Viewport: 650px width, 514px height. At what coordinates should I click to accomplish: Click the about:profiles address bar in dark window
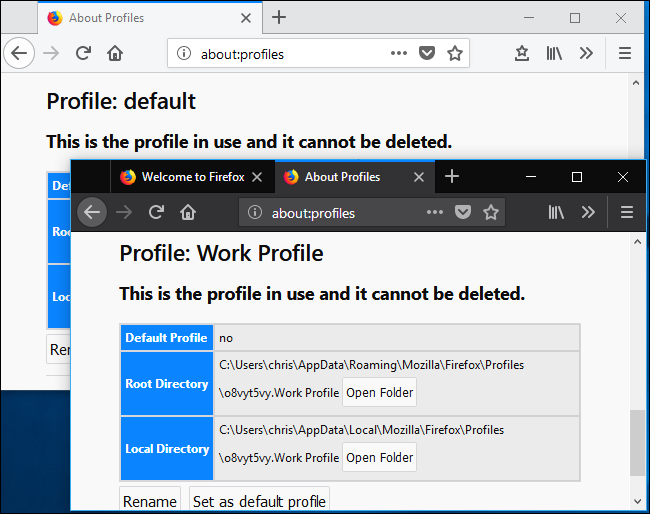(x=340, y=212)
